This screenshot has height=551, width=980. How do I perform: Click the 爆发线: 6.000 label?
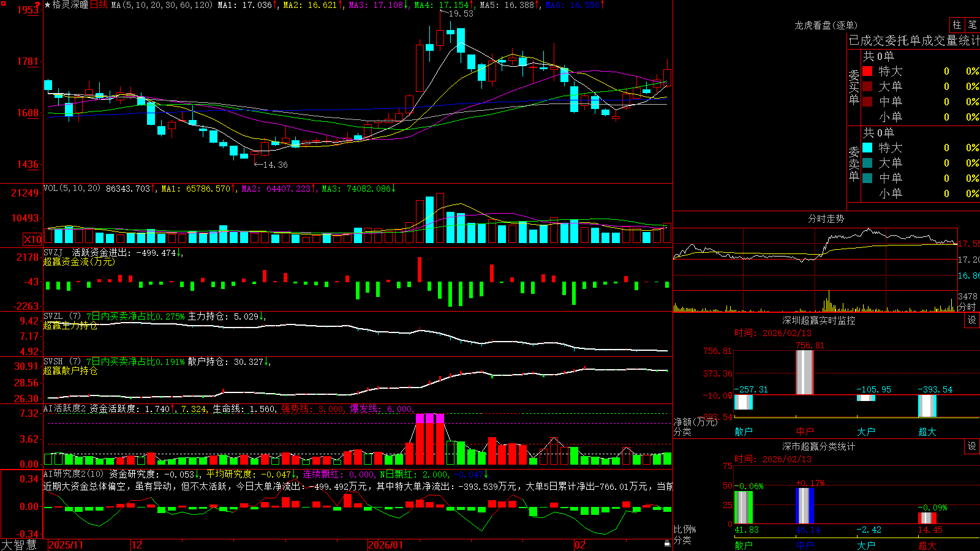[x=381, y=409]
